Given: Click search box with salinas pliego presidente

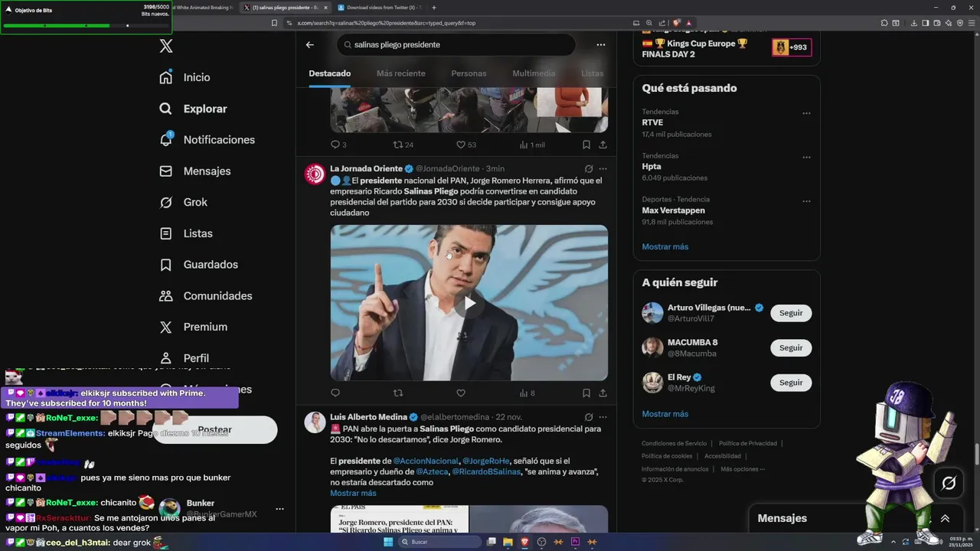Looking at the screenshot, I should tap(456, 44).
